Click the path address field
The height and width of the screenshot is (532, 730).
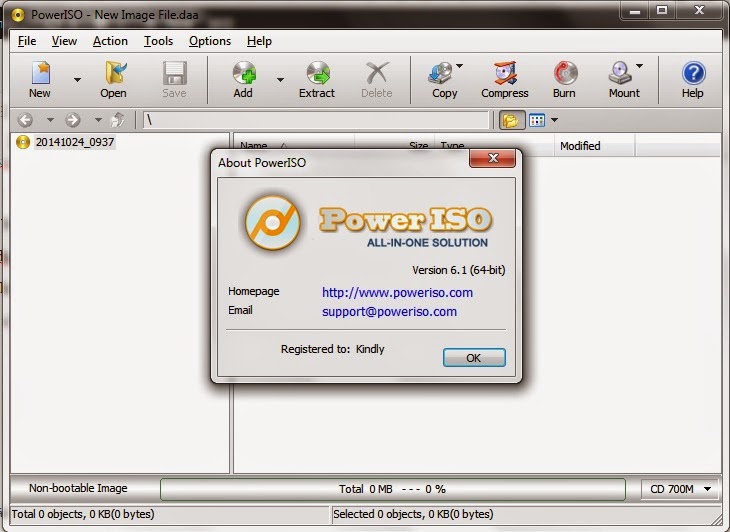316,120
